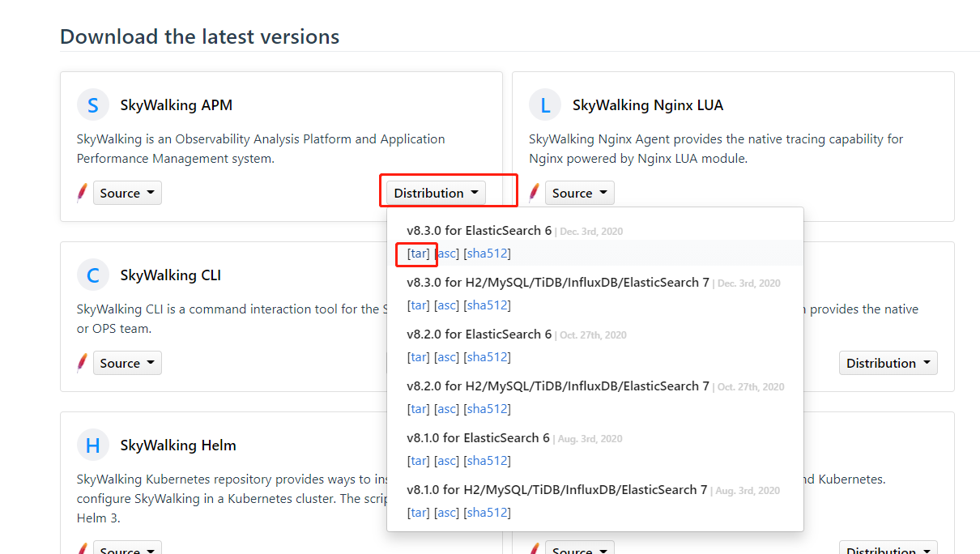Select 'v8.3.0 for ElasticSearch 6' menu heading
This screenshot has width=980, height=554.
[479, 231]
